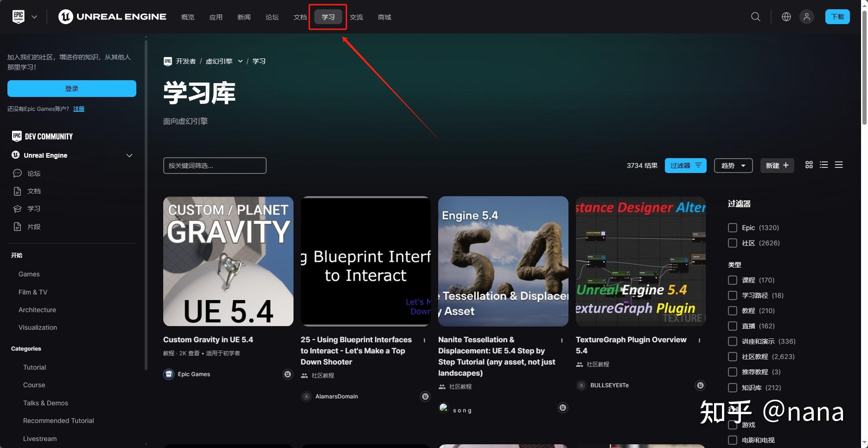The height and width of the screenshot is (448, 868).
Task: Switch to grid view icon
Action: click(809, 165)
